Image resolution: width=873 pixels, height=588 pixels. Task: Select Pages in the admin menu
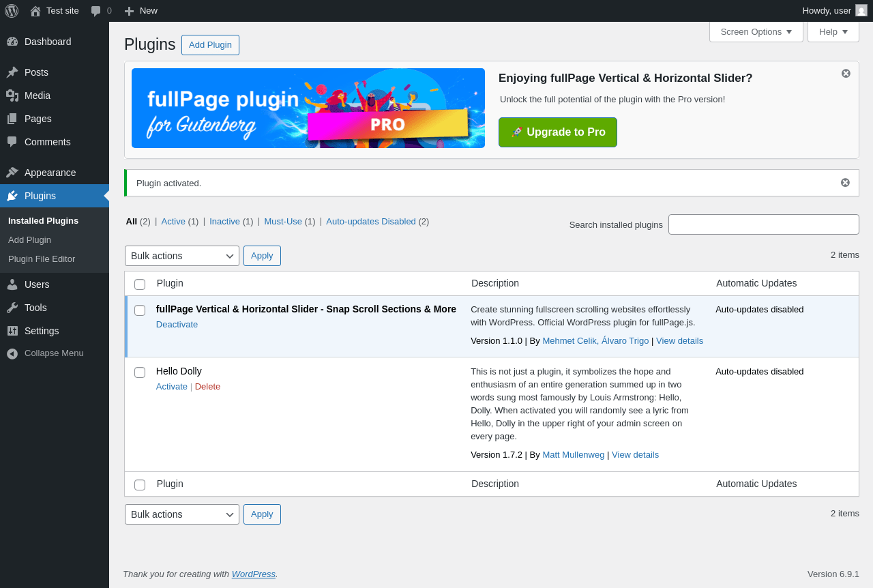click(x=55, y=119)
